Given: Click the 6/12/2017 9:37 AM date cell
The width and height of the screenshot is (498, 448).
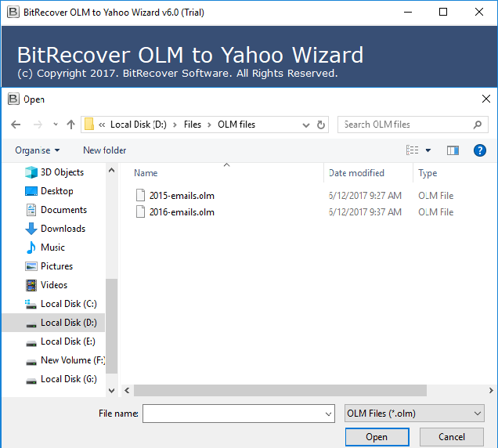Looking at the screenshot, I should point(365,212).
